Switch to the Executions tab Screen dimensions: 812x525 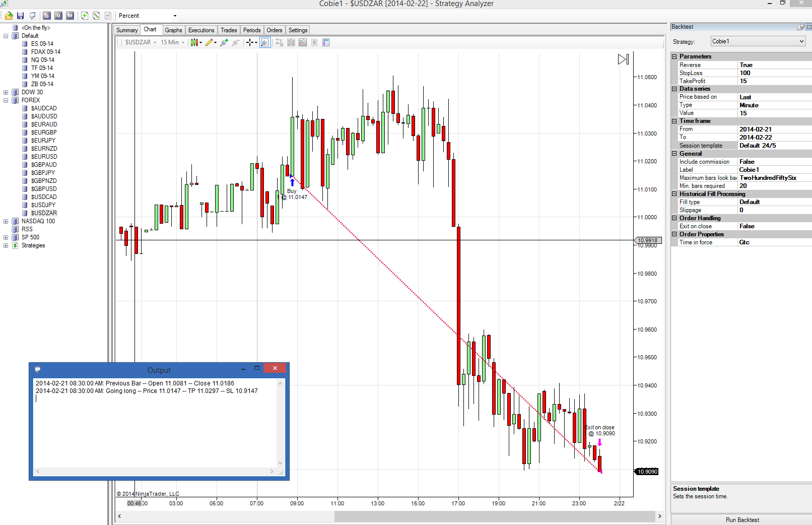(x=201, y=30)
